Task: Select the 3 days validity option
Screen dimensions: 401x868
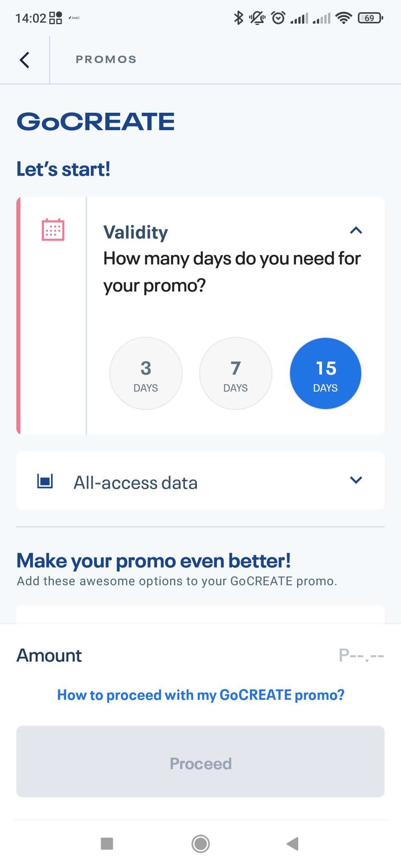Action: pos(146,373)
